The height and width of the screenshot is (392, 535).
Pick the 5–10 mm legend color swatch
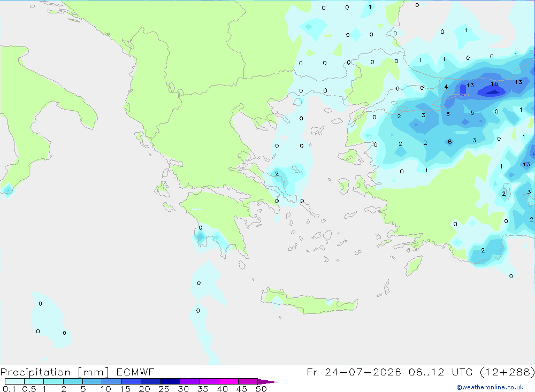pos(93,381)
